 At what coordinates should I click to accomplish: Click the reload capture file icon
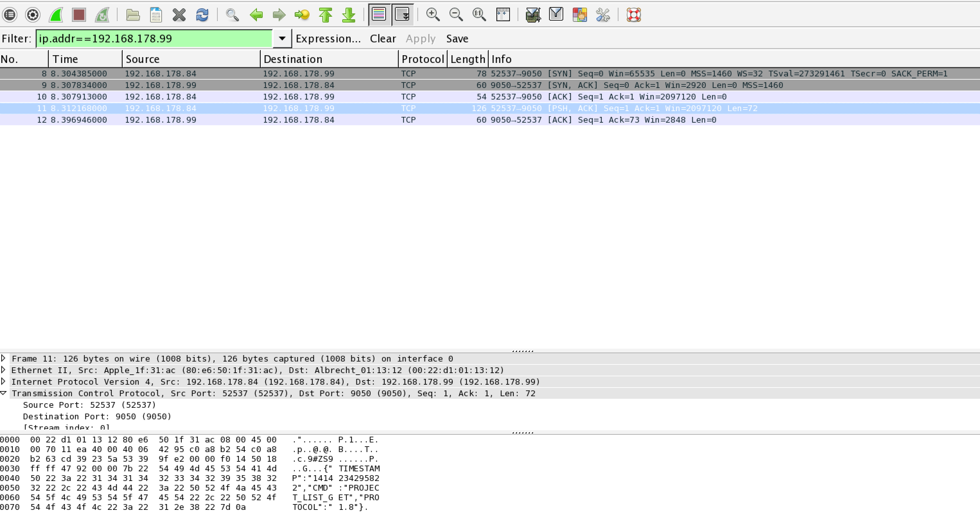point(202,15)
